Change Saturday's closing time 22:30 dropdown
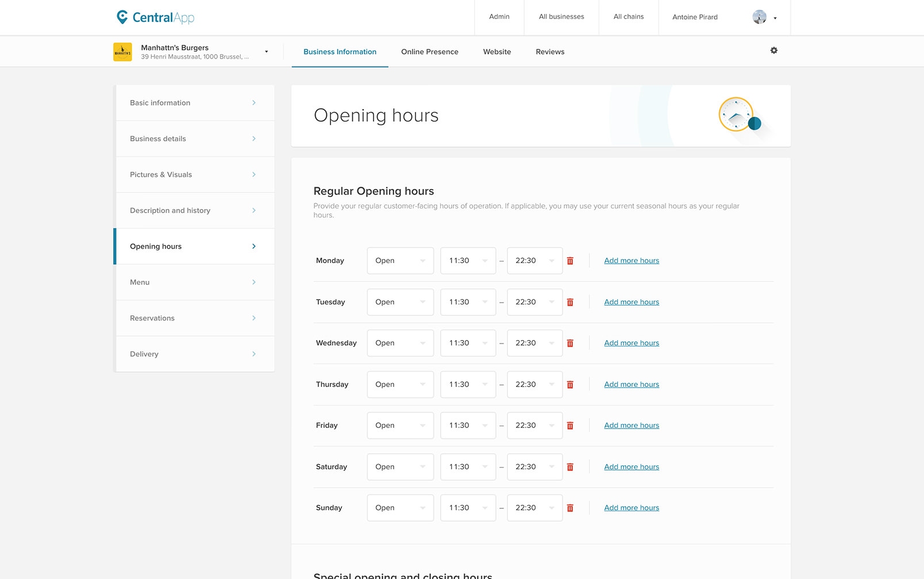The width and height of the screenshot is (924, 579). click(534, 467)
